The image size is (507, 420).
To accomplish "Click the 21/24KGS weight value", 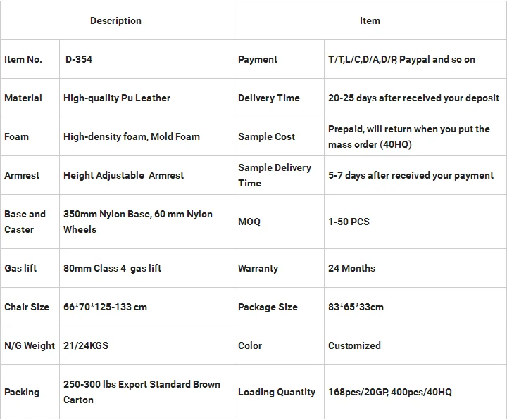I will (86, 345).
